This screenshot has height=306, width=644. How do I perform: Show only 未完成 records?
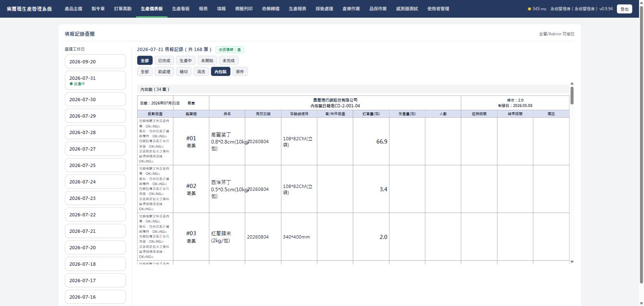point(229,60)
